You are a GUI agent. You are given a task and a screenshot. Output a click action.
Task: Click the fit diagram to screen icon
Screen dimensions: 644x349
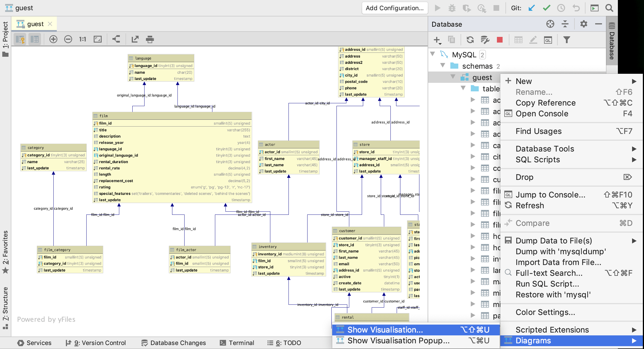(x=98, y=39)
